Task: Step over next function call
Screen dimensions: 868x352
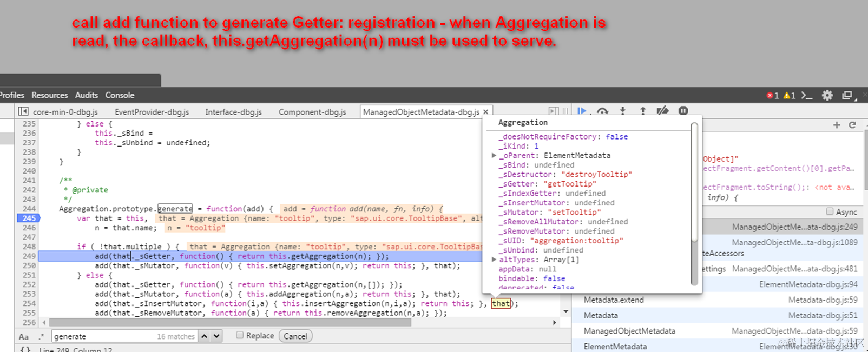Action: 602,111
